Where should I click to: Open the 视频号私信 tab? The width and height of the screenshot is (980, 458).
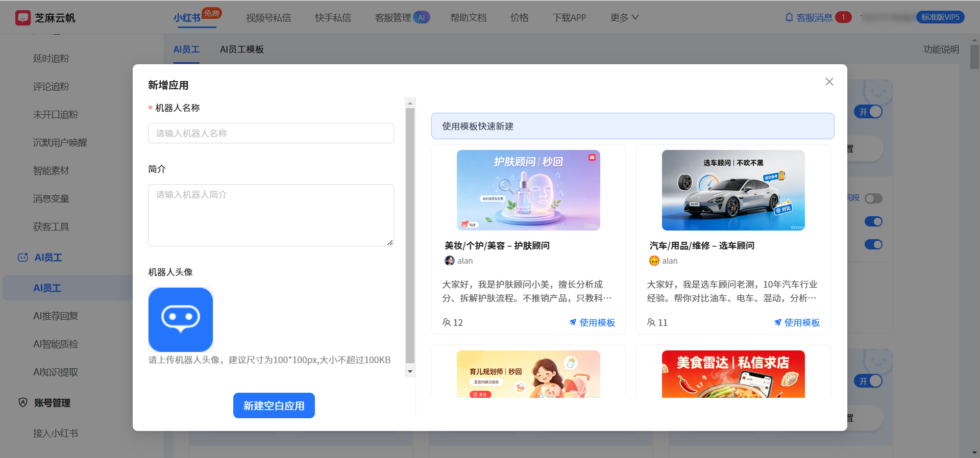(x=268, y=18)
